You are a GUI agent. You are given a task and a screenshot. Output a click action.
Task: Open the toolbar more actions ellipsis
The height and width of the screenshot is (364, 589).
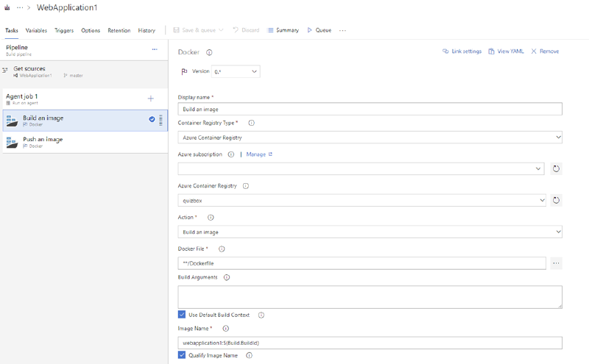tap(342, 30)
